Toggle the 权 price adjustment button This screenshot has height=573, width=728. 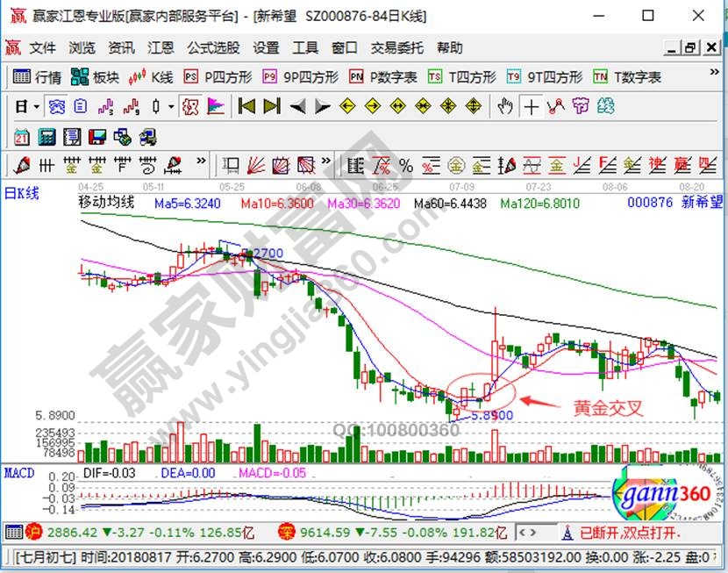coord(189,106)
